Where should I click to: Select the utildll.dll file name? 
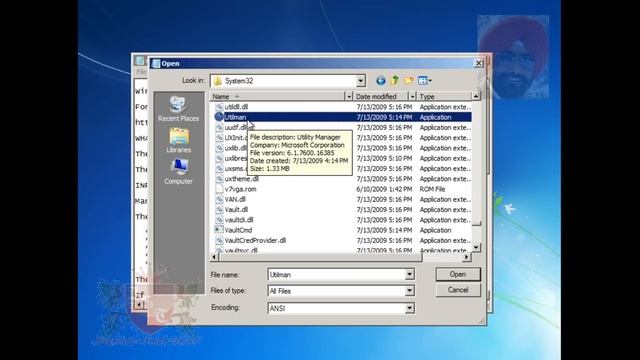pyautogui.click(x=236, y=107)
